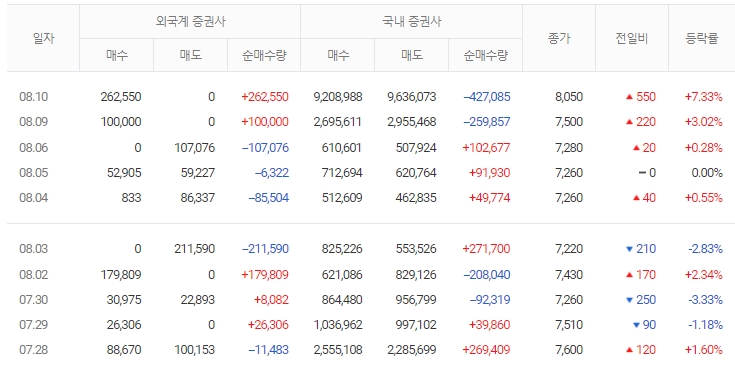This screenshot has width=735, height=367.
Task: Click the down arrow next to 210
Action: point(630,249)
